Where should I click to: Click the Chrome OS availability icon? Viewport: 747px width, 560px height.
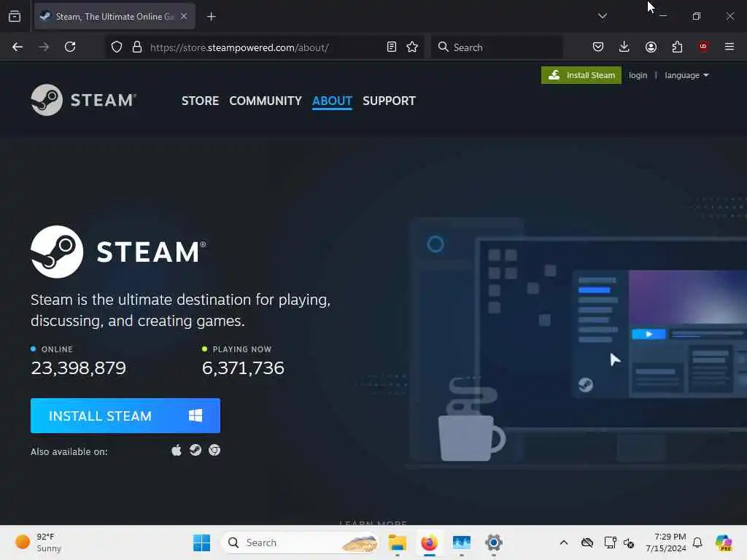[214, 451]
